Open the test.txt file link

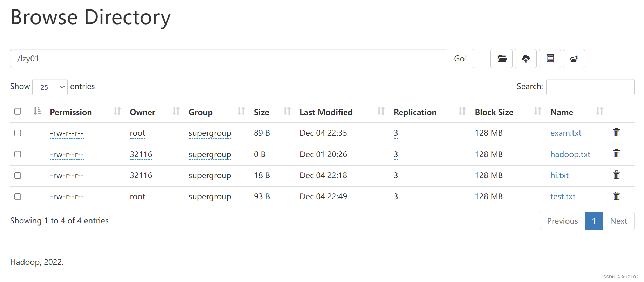pyautogui.click(x=563, y=196)
